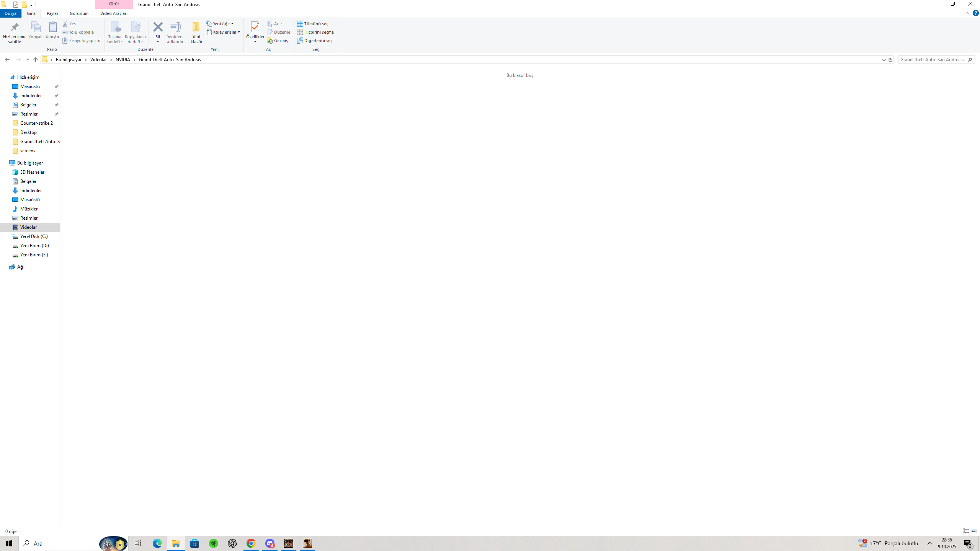
Task: Show hidden system tray icons
Action: point(930,543)
